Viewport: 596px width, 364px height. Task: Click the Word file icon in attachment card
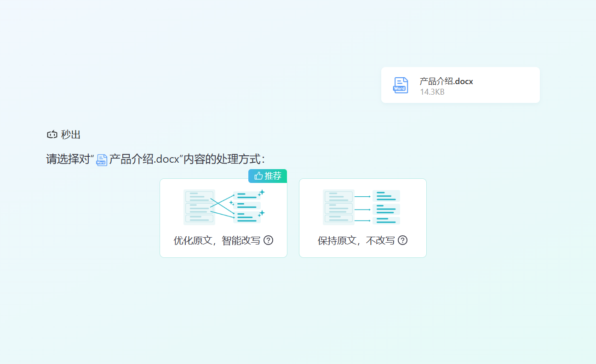tap(400, 85)
